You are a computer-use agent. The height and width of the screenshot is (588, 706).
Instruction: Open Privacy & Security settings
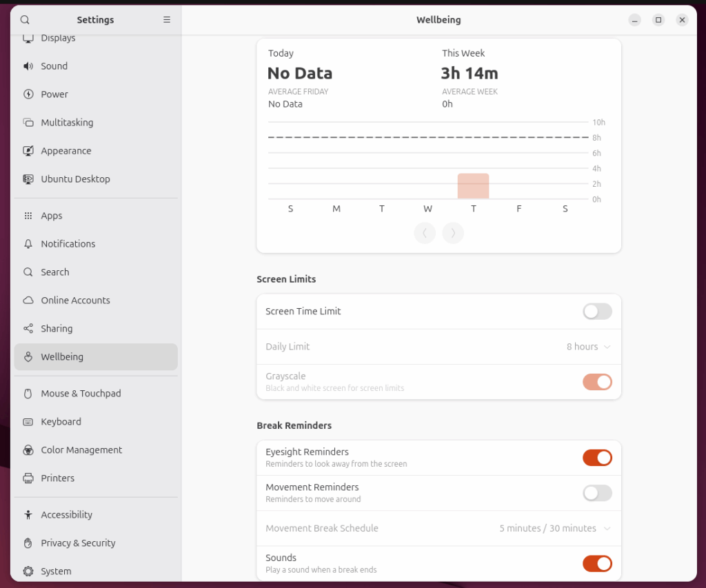[x=78, y=543]
